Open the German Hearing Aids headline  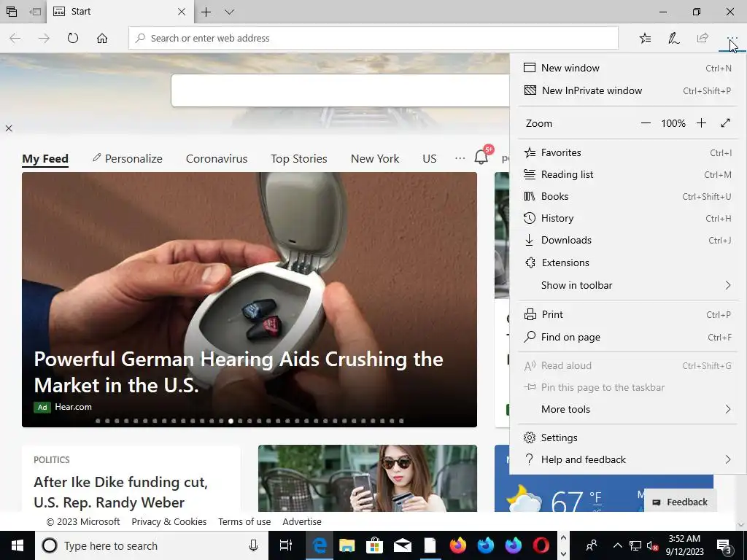[239, 372]
